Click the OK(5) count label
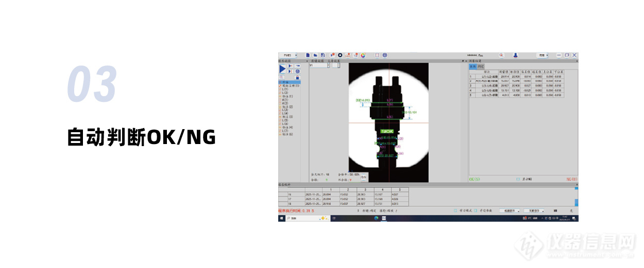This screenshot has width=644, height=268. point(474,179)
